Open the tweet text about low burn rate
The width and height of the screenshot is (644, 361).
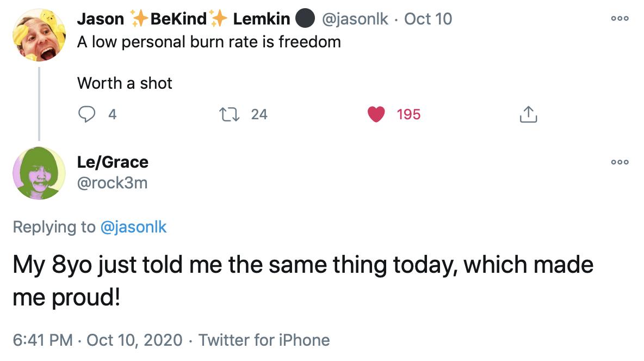[209, 42]
